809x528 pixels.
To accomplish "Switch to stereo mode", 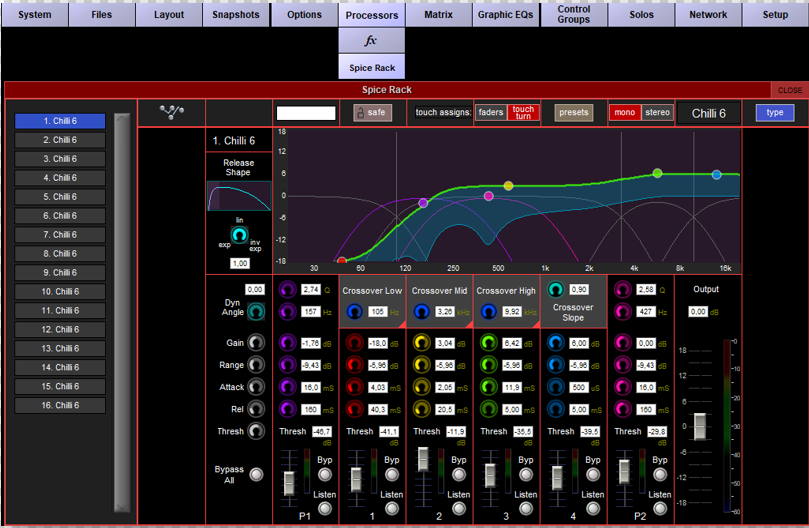I will [x=657, y=113].
